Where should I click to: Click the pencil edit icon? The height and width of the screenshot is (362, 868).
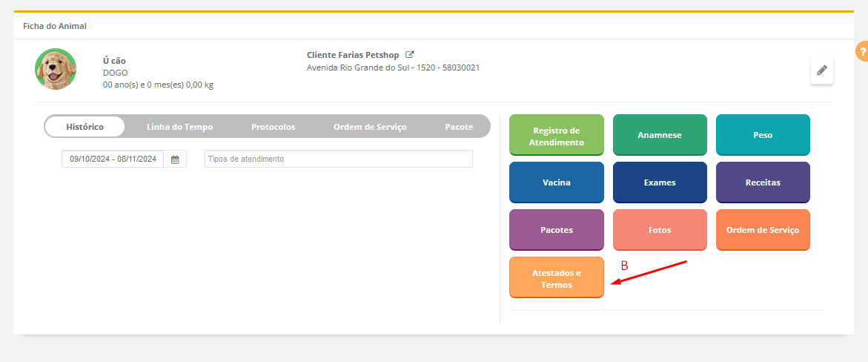tap(821, 70)
